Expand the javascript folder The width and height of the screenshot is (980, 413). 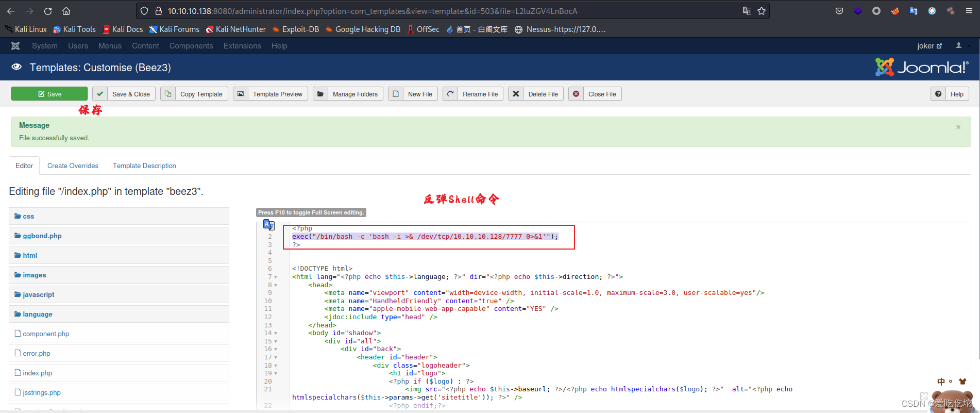(119, 294)
